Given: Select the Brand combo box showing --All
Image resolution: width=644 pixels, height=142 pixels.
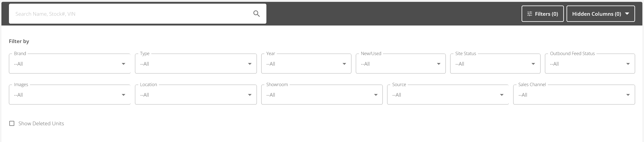Looking at the screenshot, I should pyautogui.click(x=70, y=63).
